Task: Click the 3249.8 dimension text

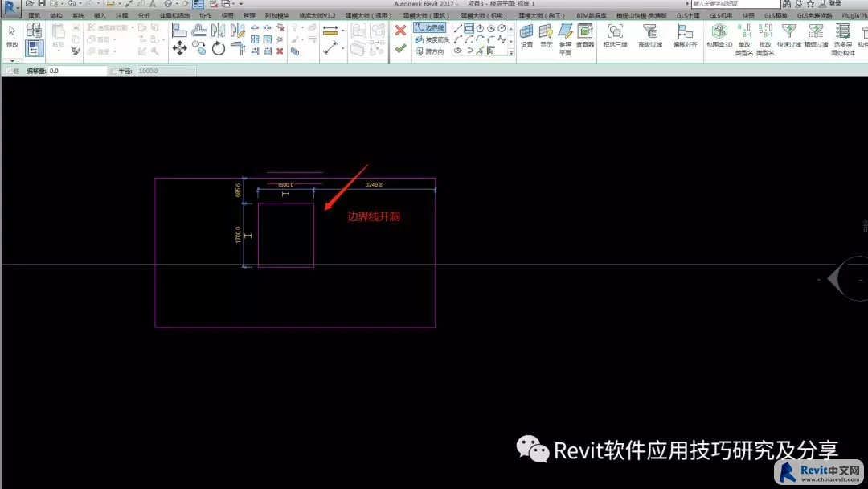Action: point(374,184)
